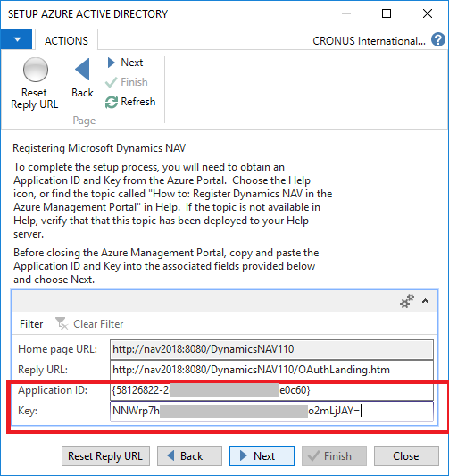Click the Filter option
Viewport: 449px width, 476px height.
click(x=31, y=324)
